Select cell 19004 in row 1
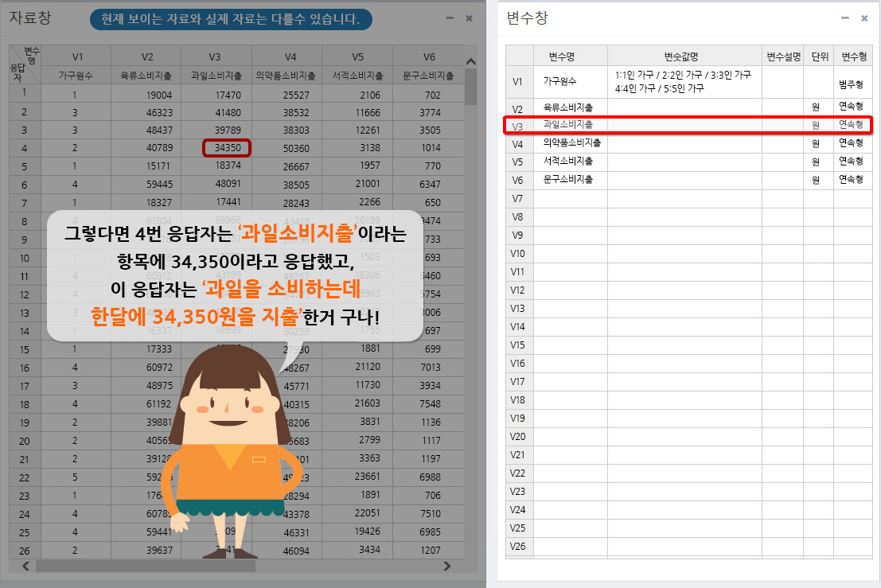The width and height of the screenshot is (881, 588). pos(159,95)
